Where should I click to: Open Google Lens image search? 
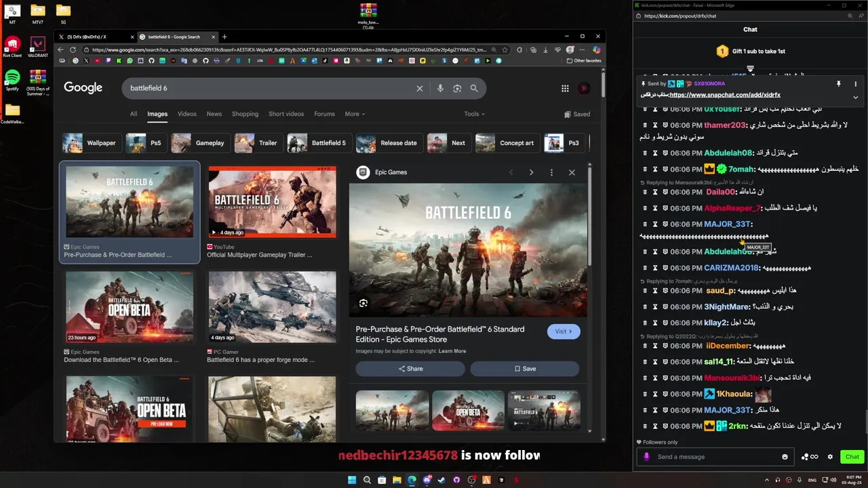pyautogui.click(x=457, y=88)
